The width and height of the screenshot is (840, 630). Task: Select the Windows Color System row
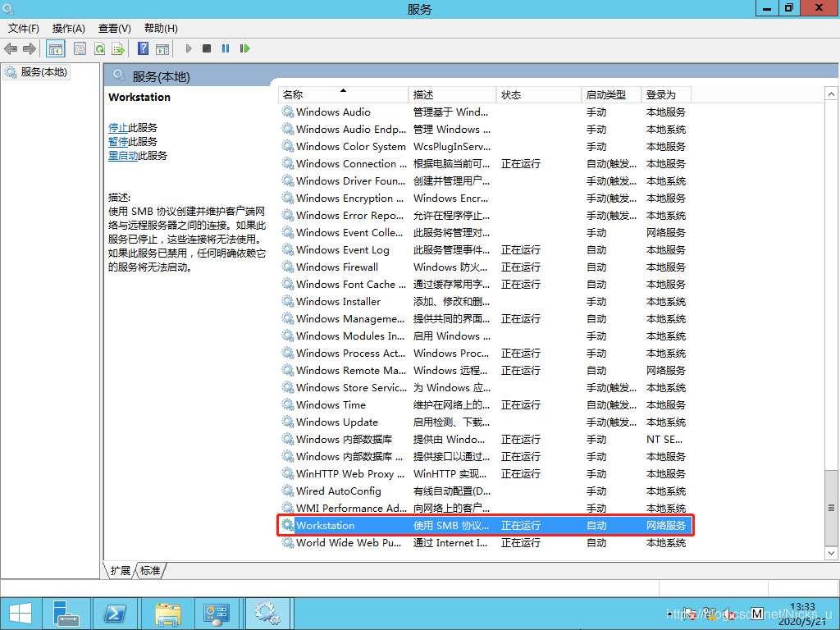pos(485,146)
